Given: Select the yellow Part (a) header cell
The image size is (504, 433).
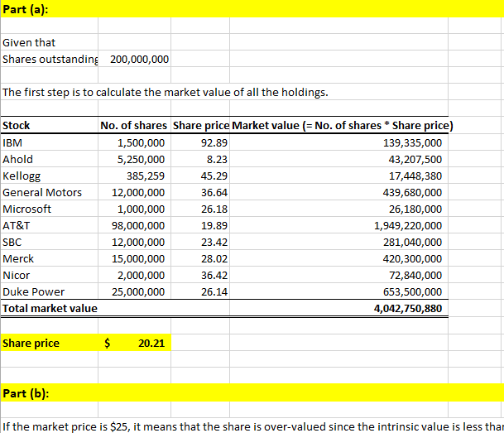Looking at the screenshot, I should 25,8.
